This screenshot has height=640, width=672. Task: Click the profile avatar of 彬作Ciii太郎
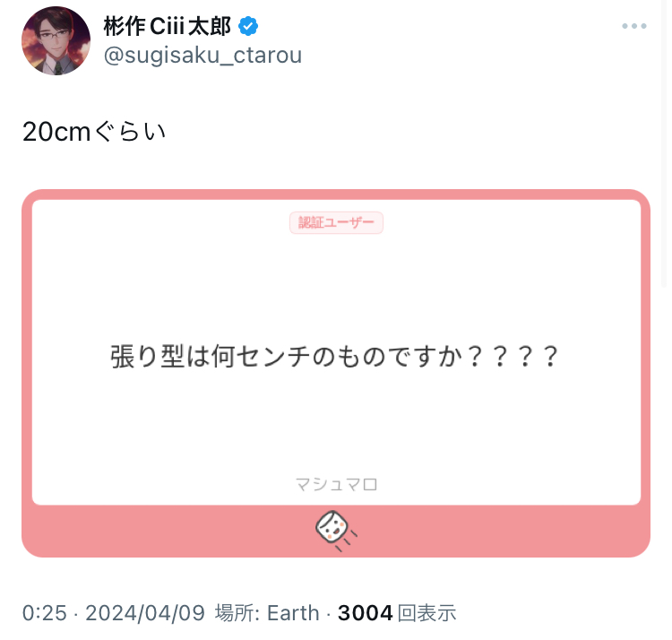(56, 40)
